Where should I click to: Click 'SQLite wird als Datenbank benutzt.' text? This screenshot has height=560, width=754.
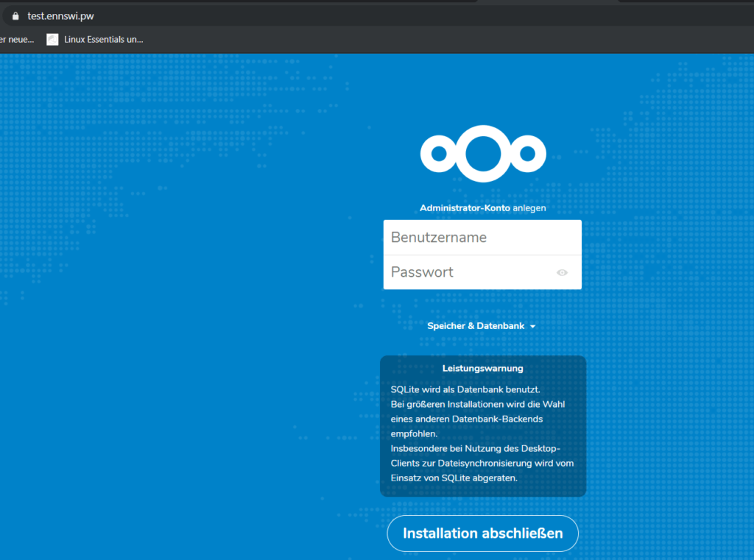pos(465,389)
